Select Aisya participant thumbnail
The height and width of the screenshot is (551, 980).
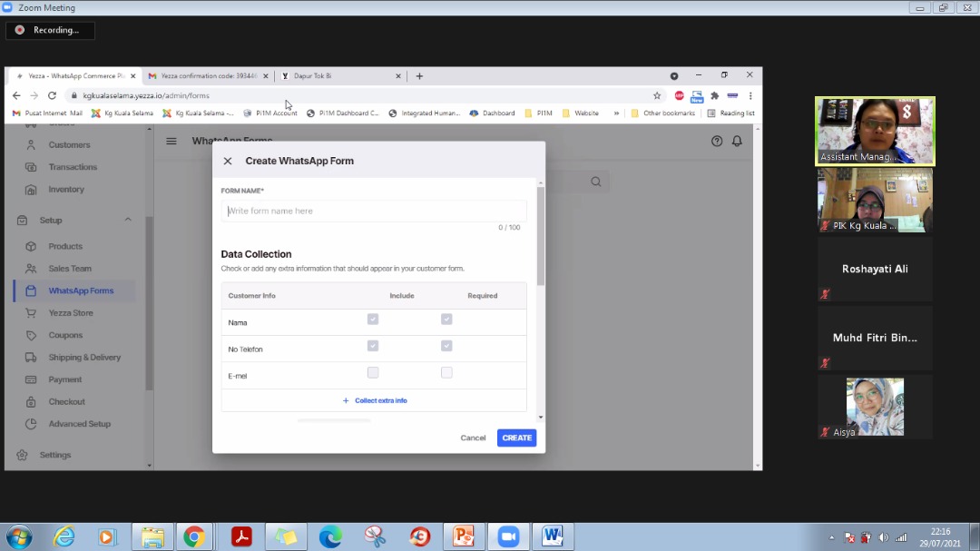(875, 407)
